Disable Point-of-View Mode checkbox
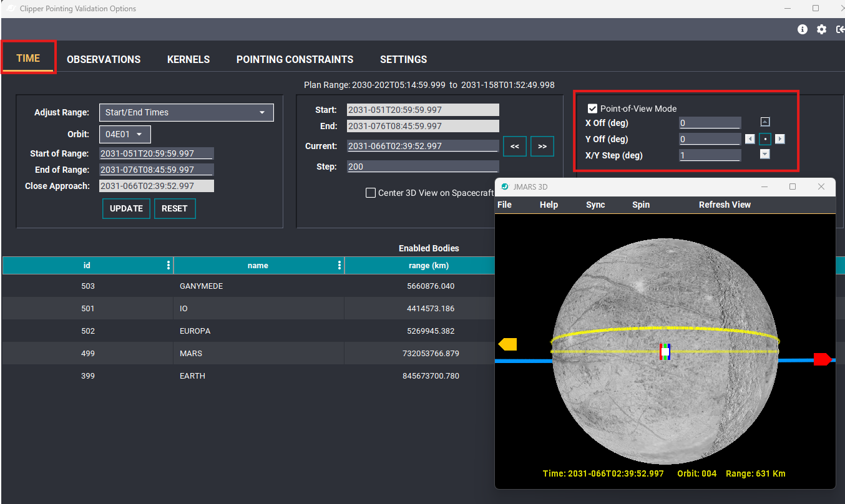 click(593, 109)
